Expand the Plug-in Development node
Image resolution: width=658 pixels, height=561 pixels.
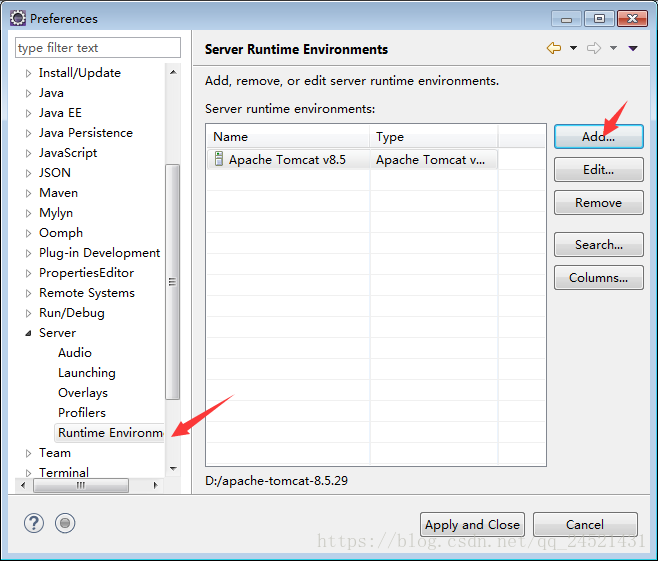pos(28,253)
